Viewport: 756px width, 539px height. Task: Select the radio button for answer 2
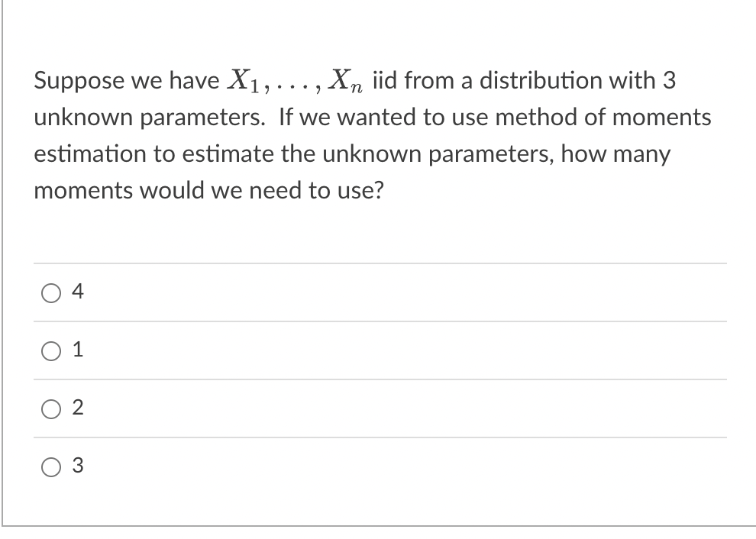coord(50,408)
